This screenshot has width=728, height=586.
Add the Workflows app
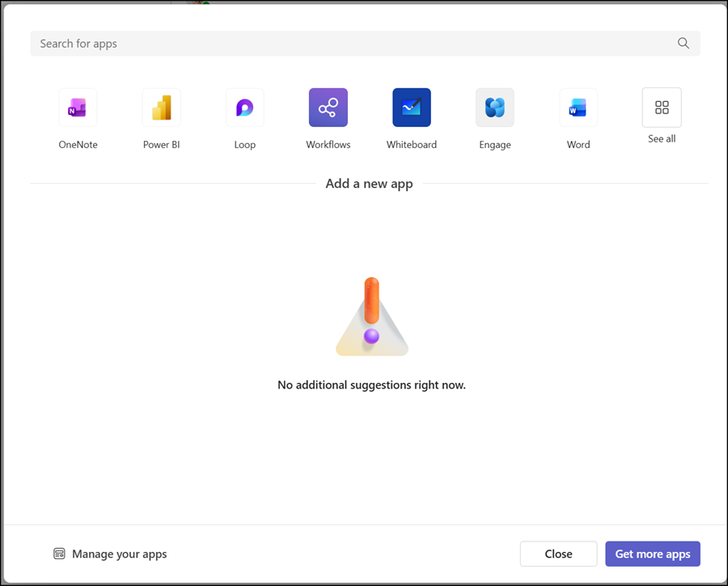328,108
